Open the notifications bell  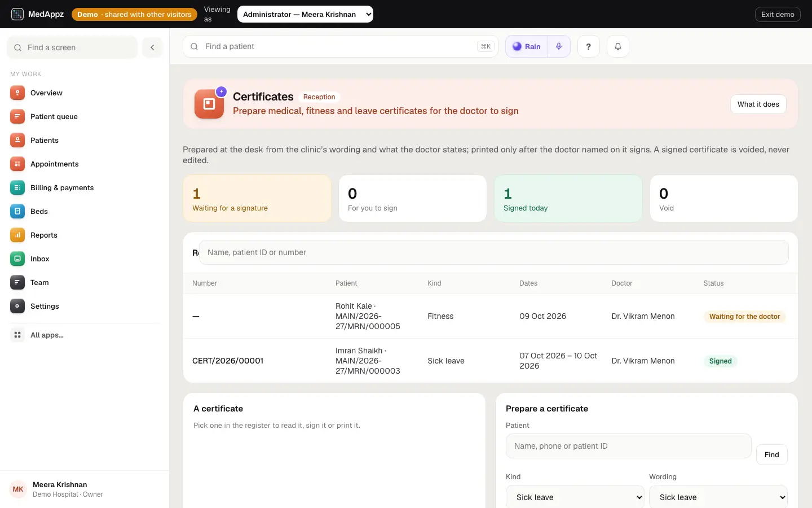click(x=618, y=46)
